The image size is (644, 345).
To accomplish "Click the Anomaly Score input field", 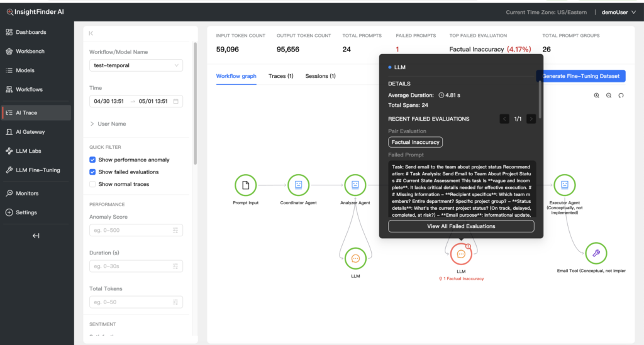I will point(136,230).
